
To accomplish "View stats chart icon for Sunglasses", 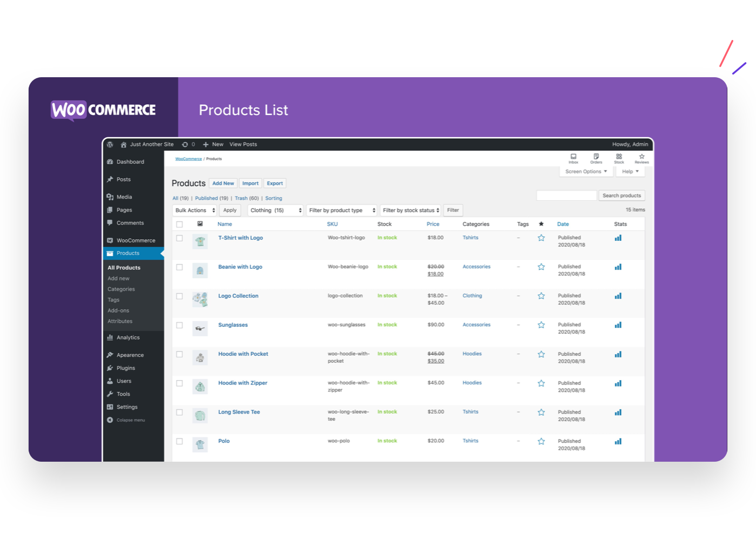I will 618,326.
